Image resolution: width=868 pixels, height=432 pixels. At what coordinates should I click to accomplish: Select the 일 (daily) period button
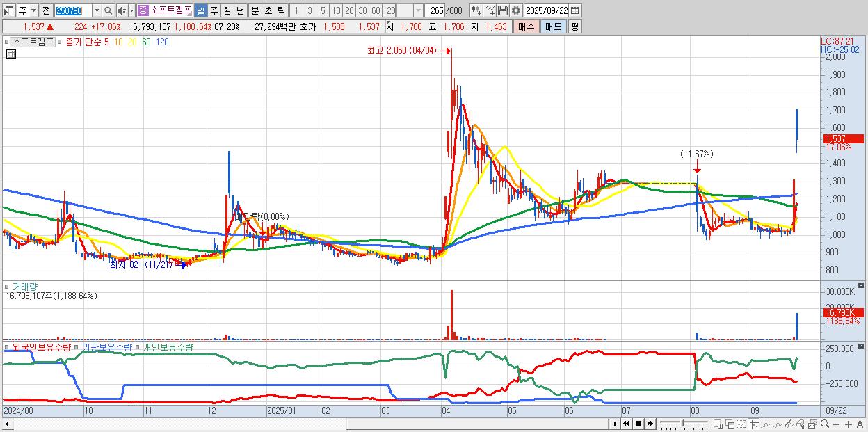click(x=200, y=10)
